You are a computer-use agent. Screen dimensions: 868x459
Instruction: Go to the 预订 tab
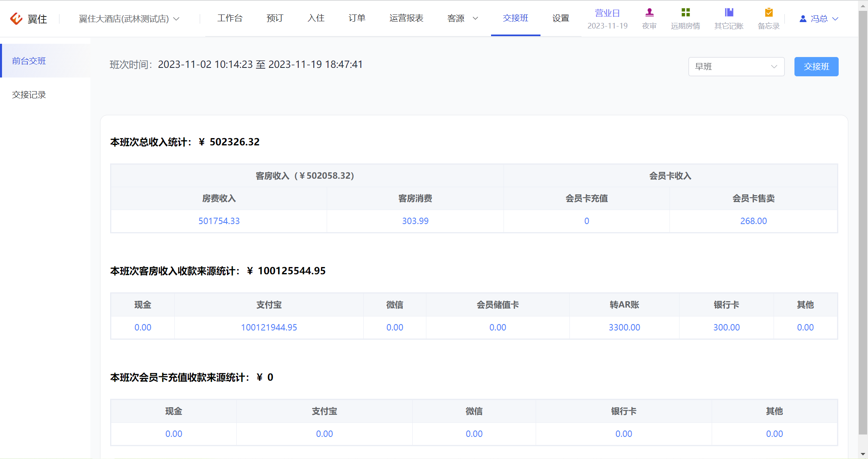click(x=275, y=18)
